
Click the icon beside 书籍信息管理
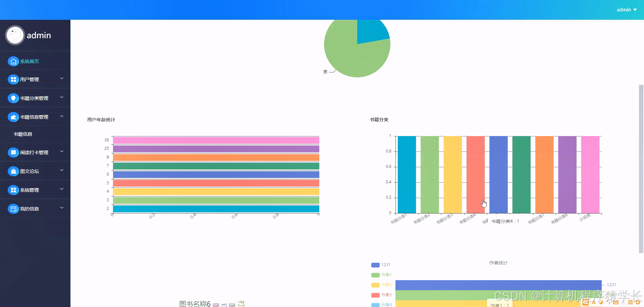coord(13,117)
